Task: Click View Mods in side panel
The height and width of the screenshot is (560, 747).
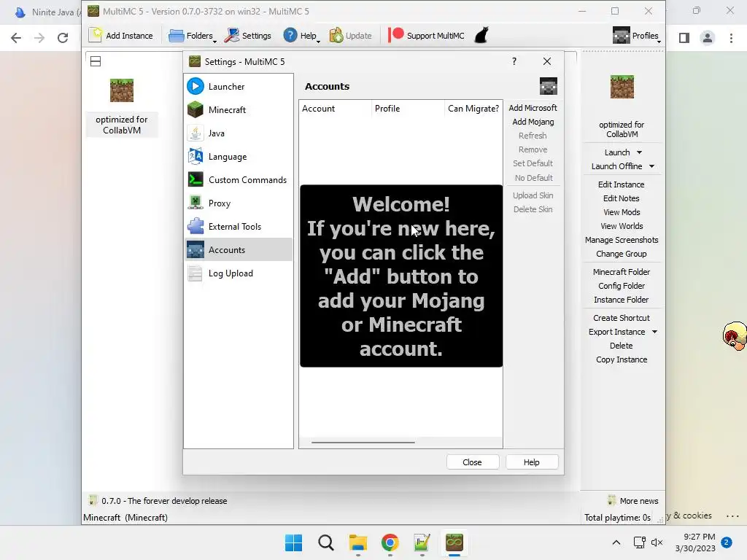Action: point(622,212)
